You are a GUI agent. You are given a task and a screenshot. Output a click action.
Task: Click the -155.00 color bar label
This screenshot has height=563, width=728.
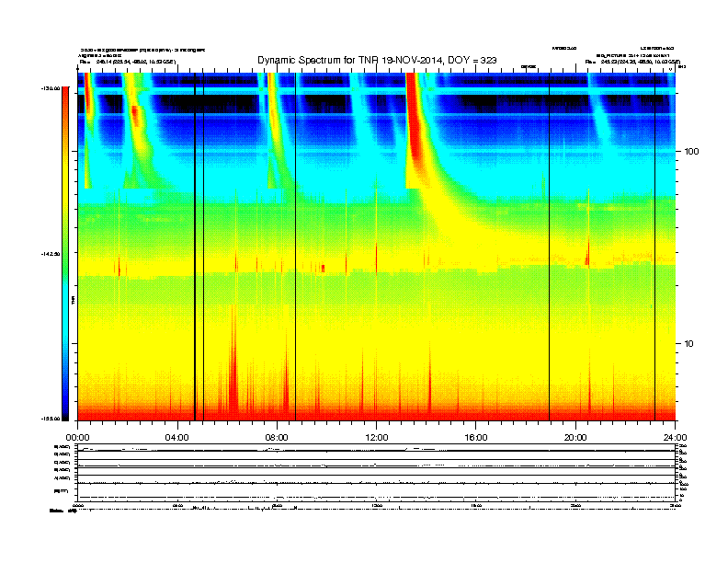tap(51, 419)
